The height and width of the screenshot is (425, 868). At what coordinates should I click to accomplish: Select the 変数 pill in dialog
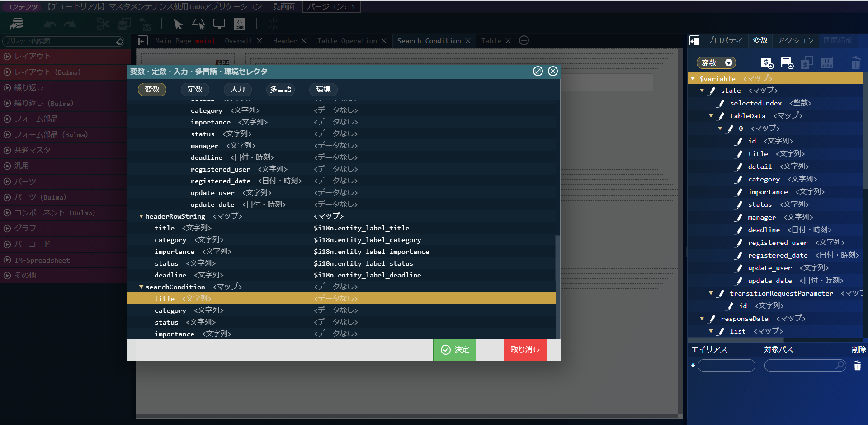(x=152, y=89)
